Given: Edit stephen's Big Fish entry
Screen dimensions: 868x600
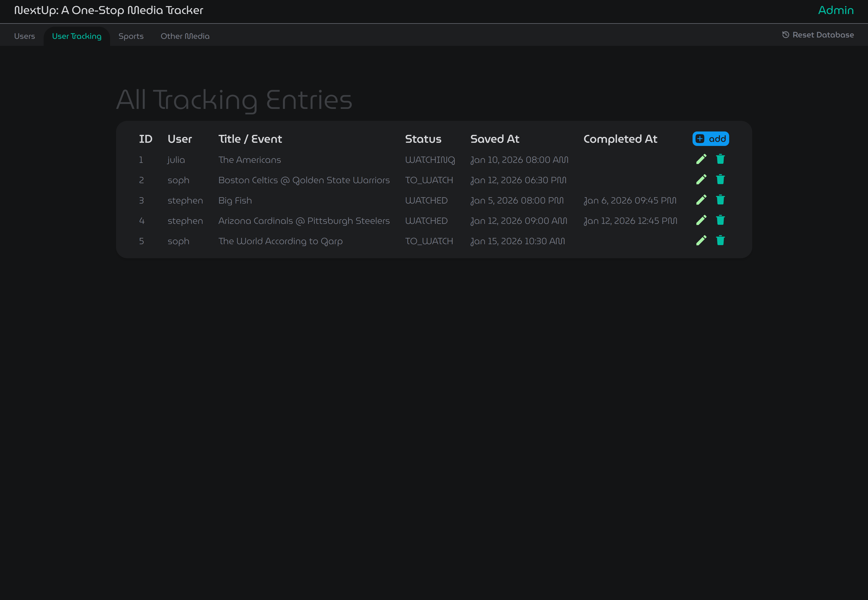Looking at the screenshot, I should tap(701, 200).
